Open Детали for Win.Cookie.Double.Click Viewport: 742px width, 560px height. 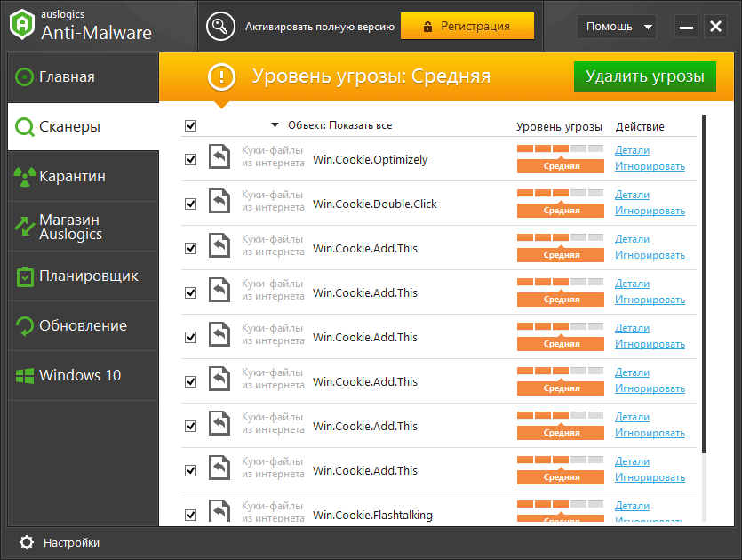632,195
